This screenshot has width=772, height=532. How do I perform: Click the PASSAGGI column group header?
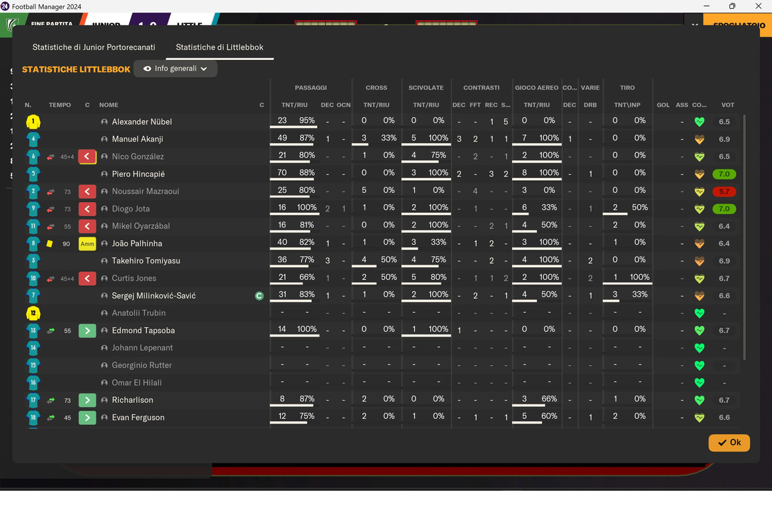311,88
